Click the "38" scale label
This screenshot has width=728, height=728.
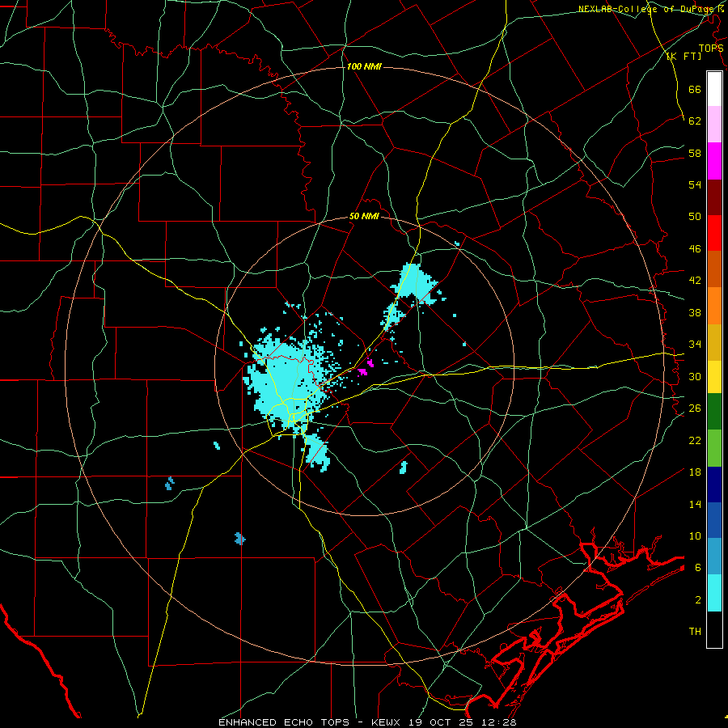(695, 312)
